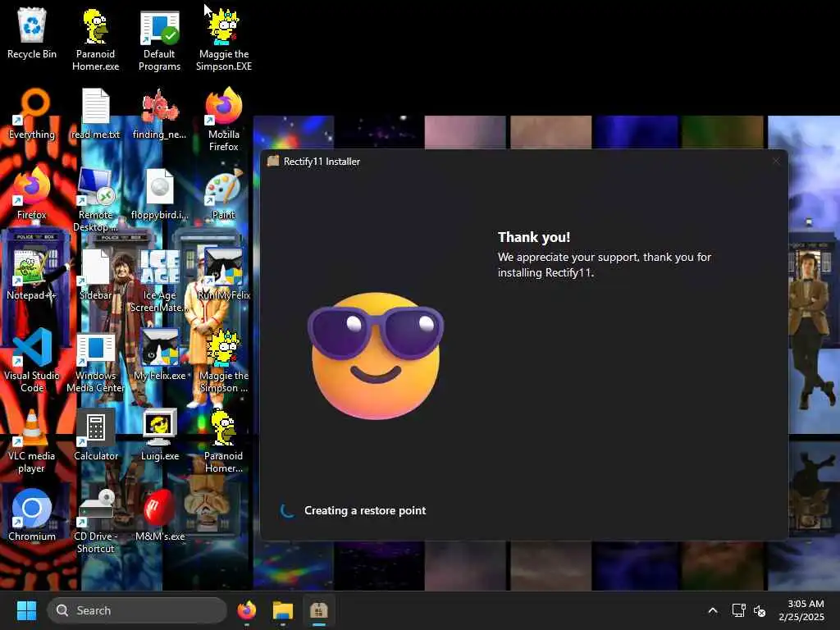Open the Everything search shortcut
This screenshot has width=840, height=630.
click(32, 114)
